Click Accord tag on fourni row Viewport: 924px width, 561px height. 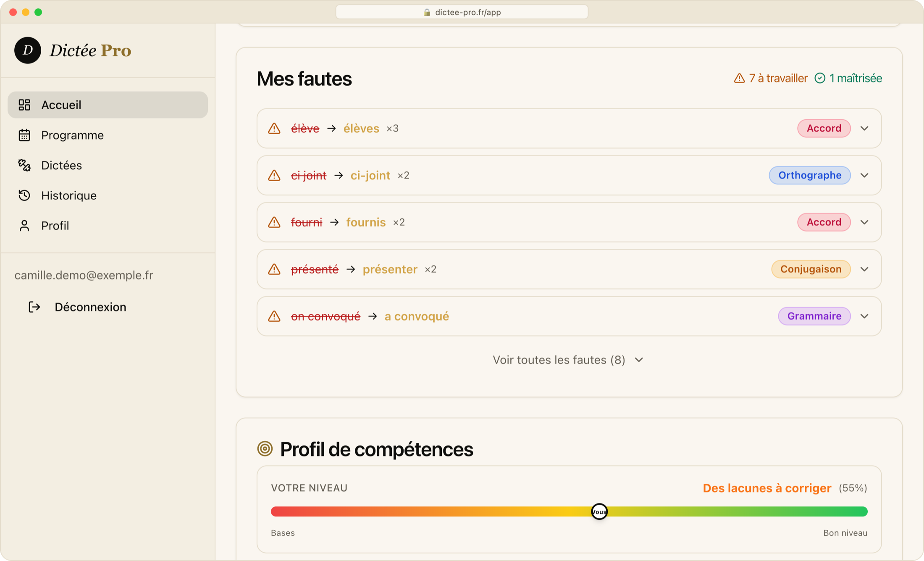(x=824, y=222)
